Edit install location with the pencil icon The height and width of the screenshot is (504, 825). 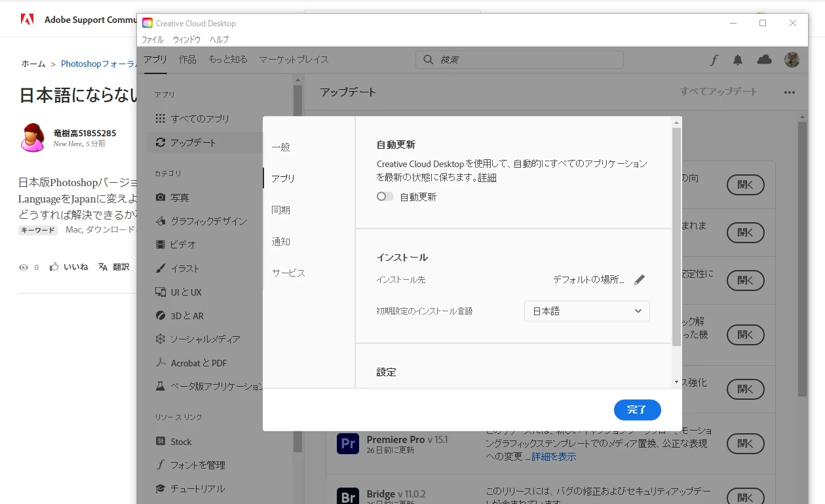click(x=640, y=279)
